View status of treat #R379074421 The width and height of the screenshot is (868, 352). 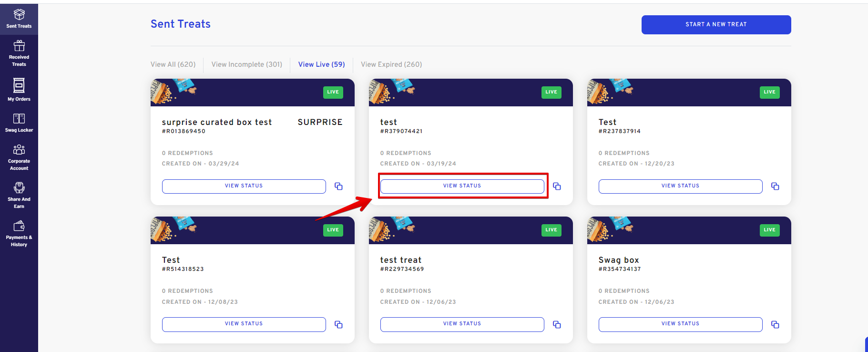(x=462, y=186)
